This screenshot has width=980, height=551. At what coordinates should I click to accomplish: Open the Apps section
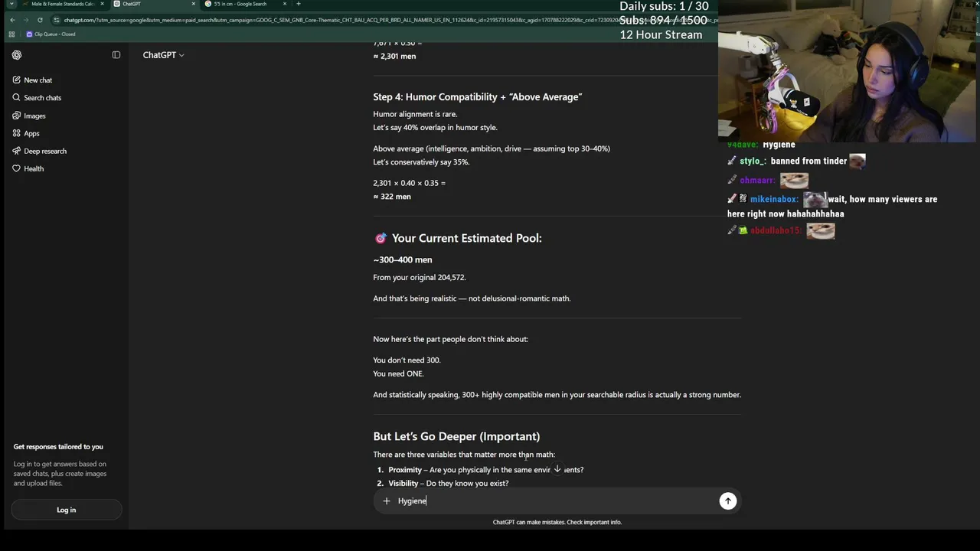pyautogui.click(x=31, y=133)
